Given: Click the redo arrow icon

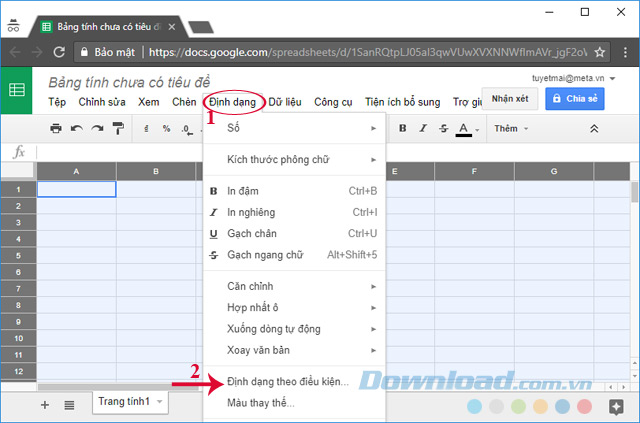Looking at the screenshot, I should (97, 128).
